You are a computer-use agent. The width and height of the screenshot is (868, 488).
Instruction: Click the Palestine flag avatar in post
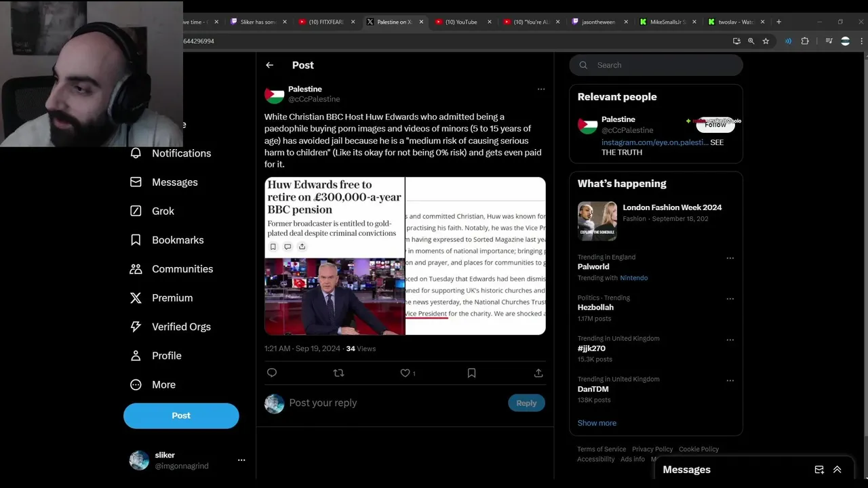274,94
